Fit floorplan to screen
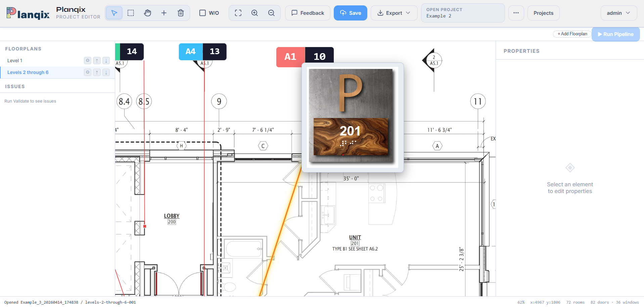The height and width of the screenshot is (307, 644). [x=238, y=13]
